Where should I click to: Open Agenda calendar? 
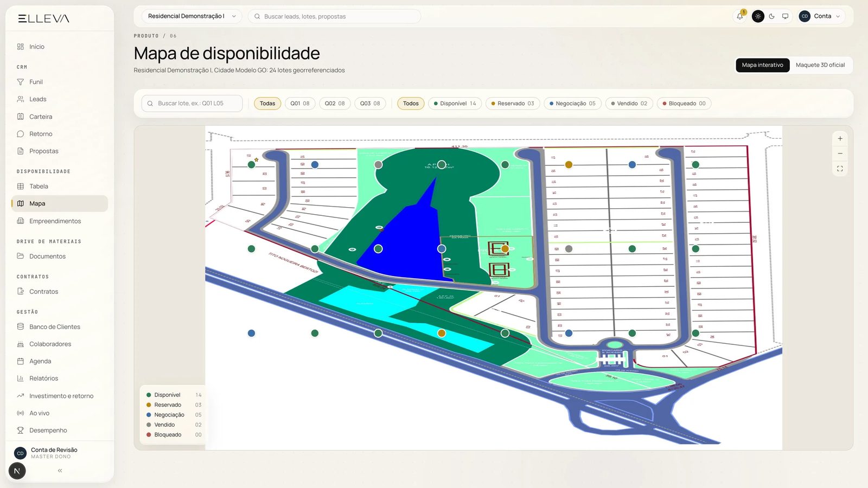click(60, 361)
